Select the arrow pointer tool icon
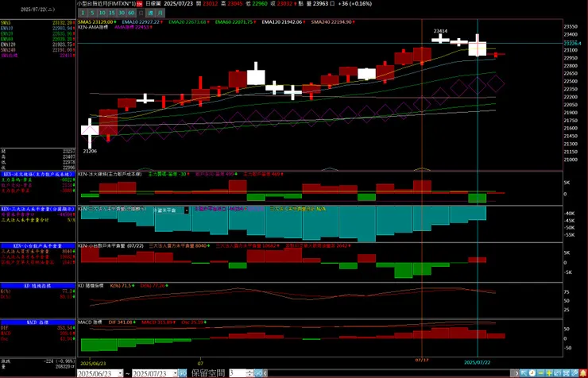Viewport: 588px width, 378px height. 524,373
